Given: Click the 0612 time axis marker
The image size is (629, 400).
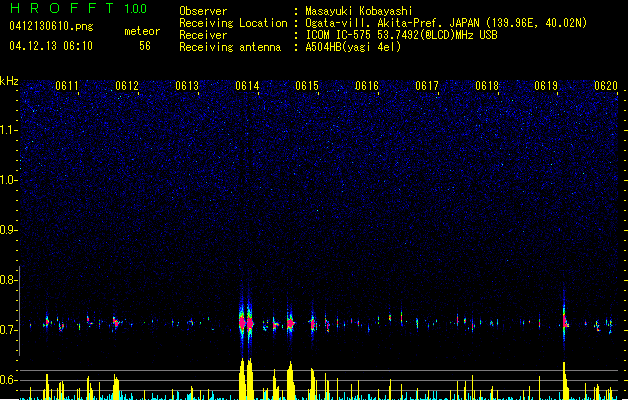Looking at the screenshot, I should [x=127, y=86].
